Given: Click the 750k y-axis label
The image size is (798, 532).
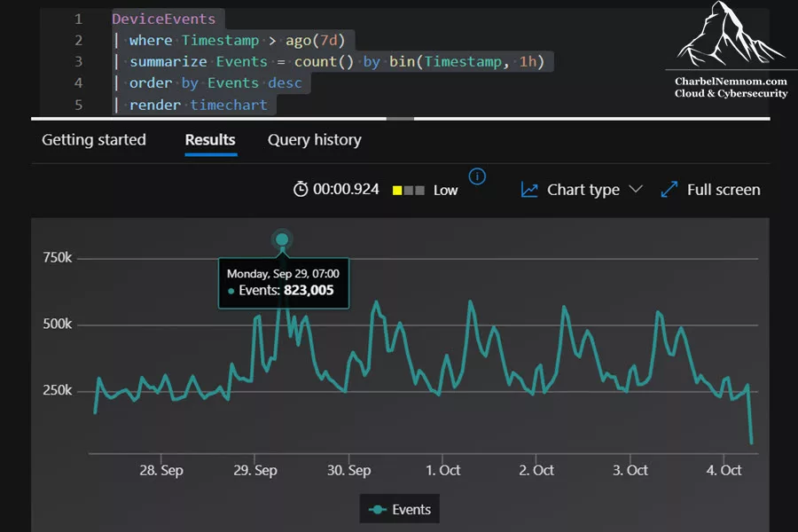Looking at the screenshot, I should point(58,258).
